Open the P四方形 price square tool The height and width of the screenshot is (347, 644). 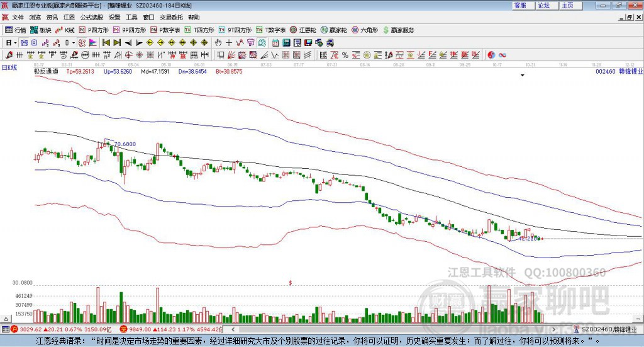click(94, 30)
